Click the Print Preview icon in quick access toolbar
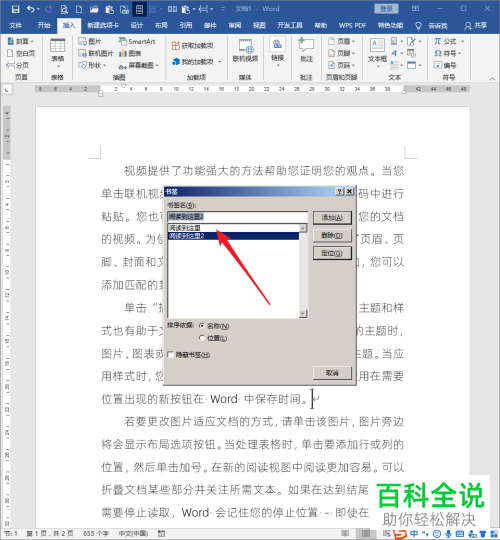Screen dimensions: 500x540 pos(64,9)
